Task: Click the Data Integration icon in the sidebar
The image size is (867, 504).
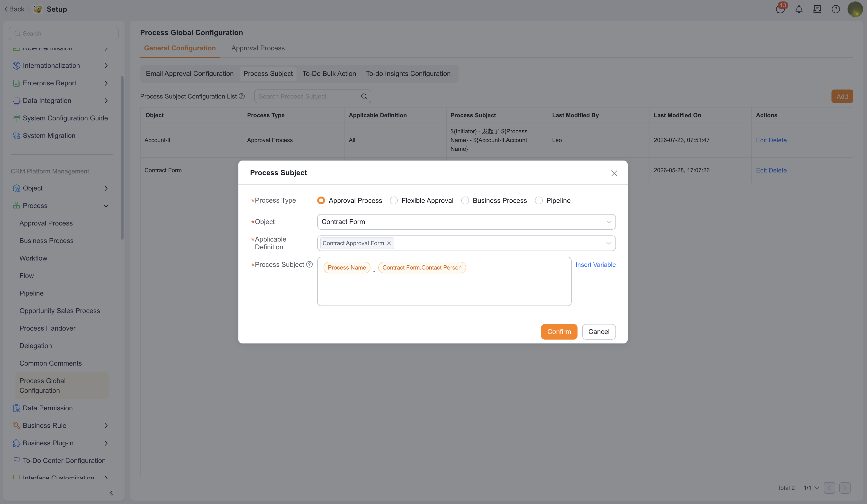Action: click(x=16, y=100)
